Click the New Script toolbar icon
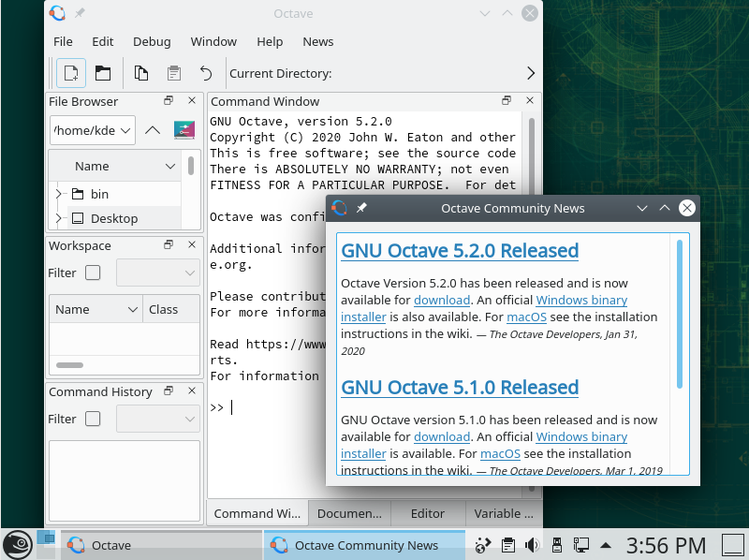749x560 pixels. point(70,73)
